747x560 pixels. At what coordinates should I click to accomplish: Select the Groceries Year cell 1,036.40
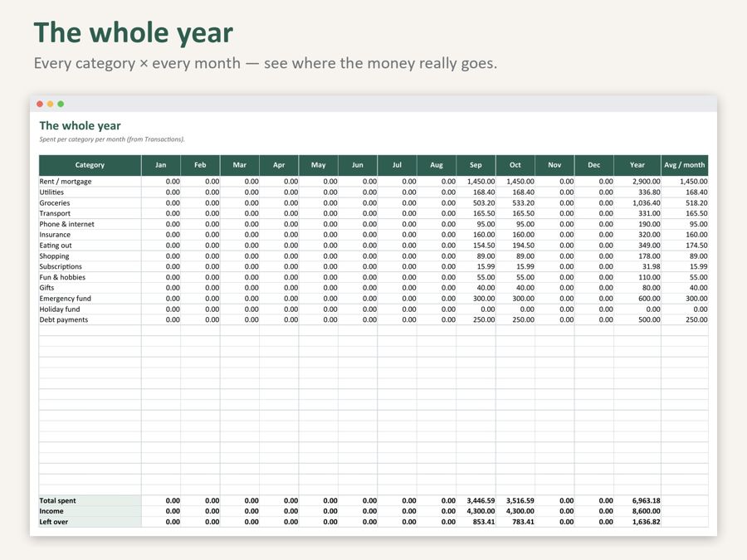tap(637, 203)
